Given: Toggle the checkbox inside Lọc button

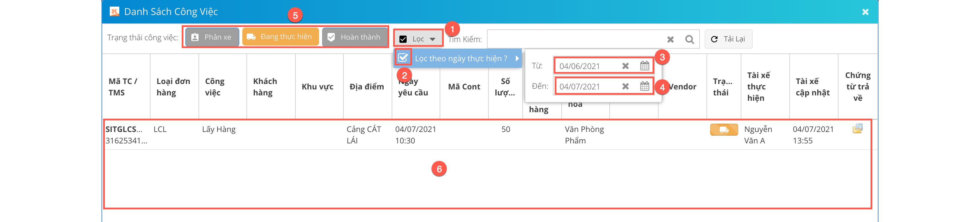Looking at the screenshot, I should point(403,39).
